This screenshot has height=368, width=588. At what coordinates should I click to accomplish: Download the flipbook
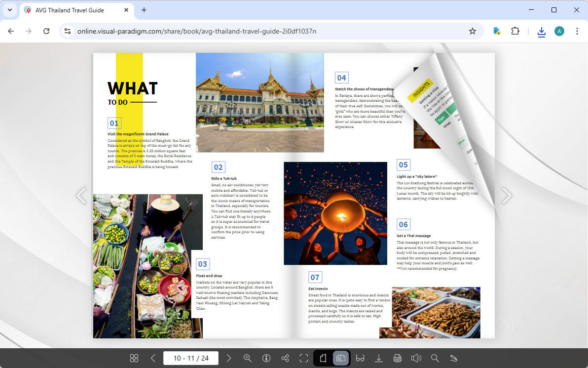[x=379, y=358]
